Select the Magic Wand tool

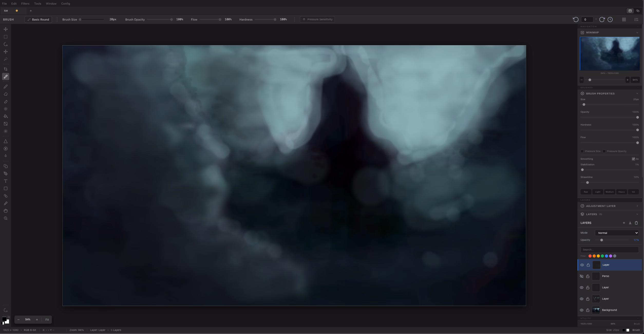coord(6,59)
